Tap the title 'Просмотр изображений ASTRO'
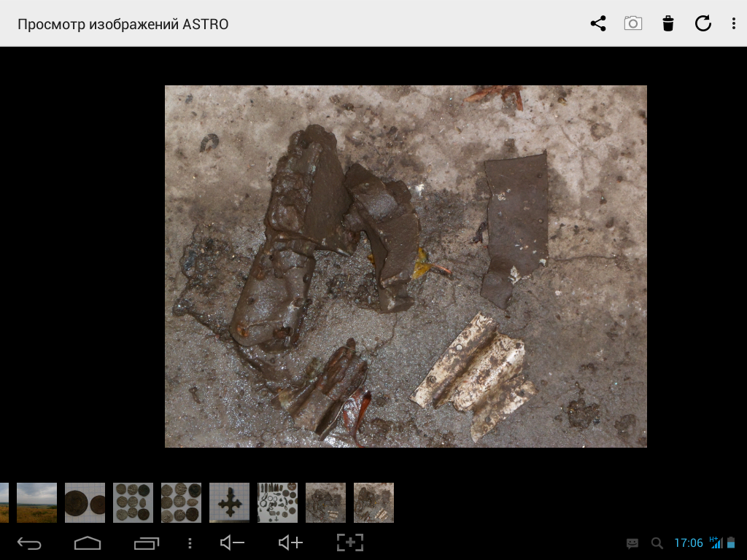 (x=123, y=24)
